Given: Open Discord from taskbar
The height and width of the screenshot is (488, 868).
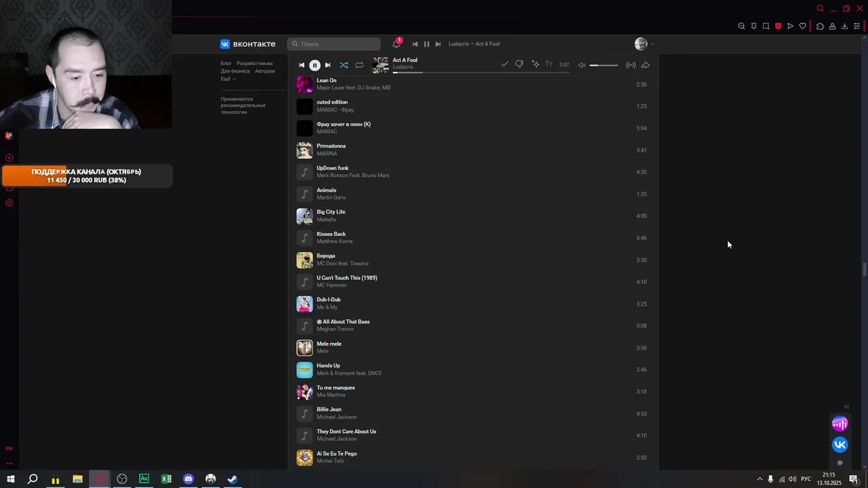Looking at the screenshot, I should (189, 479).
